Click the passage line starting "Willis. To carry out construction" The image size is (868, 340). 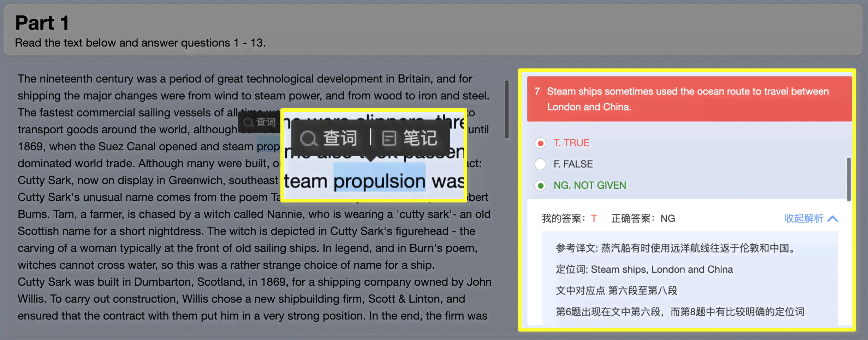(241, 299)
